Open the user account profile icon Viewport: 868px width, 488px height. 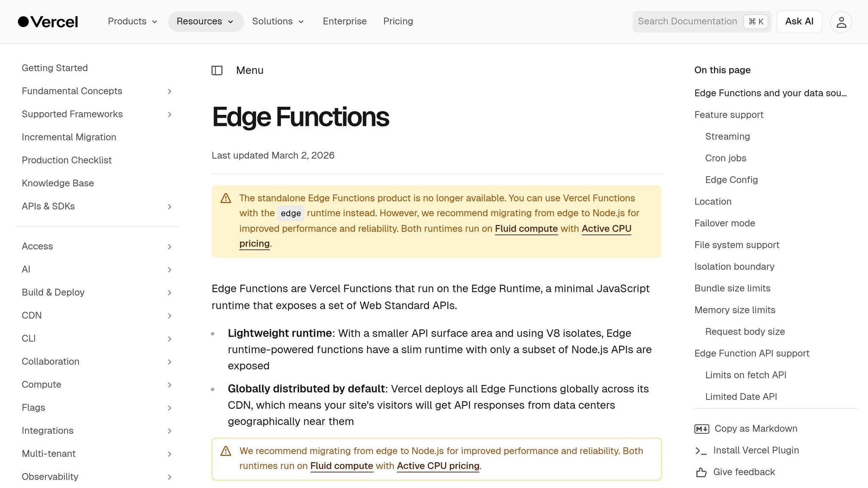(841, 22)
